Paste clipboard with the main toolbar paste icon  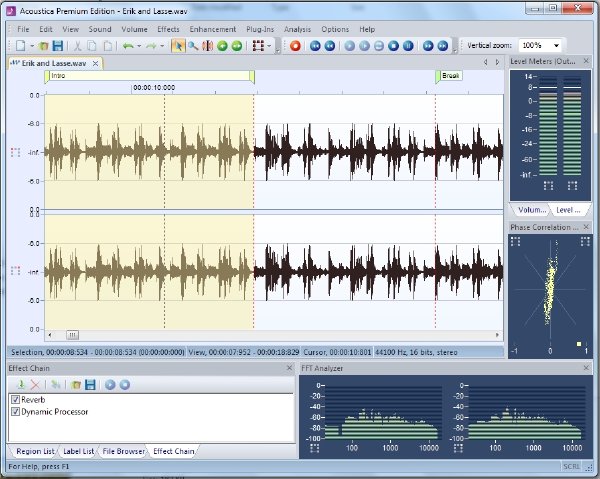(x=108, y=46)
